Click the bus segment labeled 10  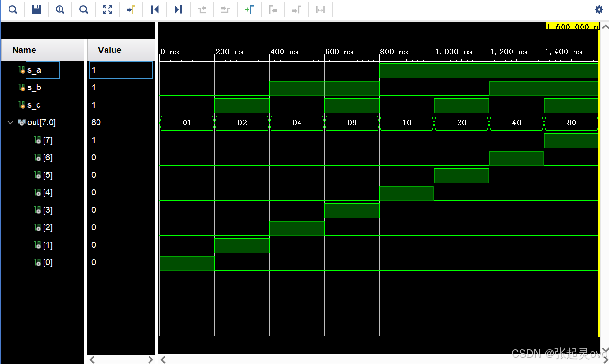pyautogui.click(x=407, y=122)
